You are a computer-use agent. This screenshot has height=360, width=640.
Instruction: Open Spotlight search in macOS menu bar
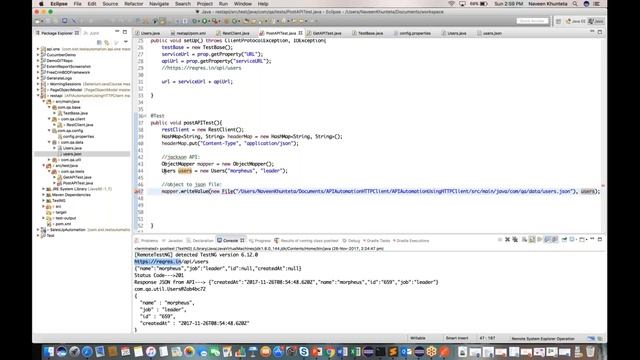tap(575, 4)
